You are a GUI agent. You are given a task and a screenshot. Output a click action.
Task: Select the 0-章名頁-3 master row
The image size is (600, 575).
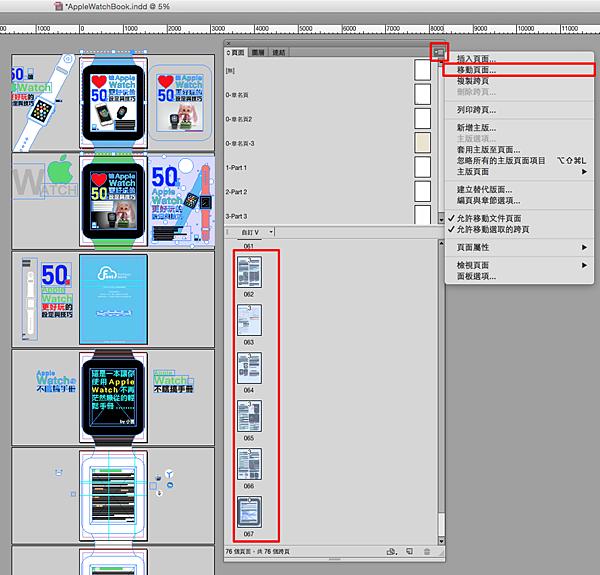coord(331,143)
